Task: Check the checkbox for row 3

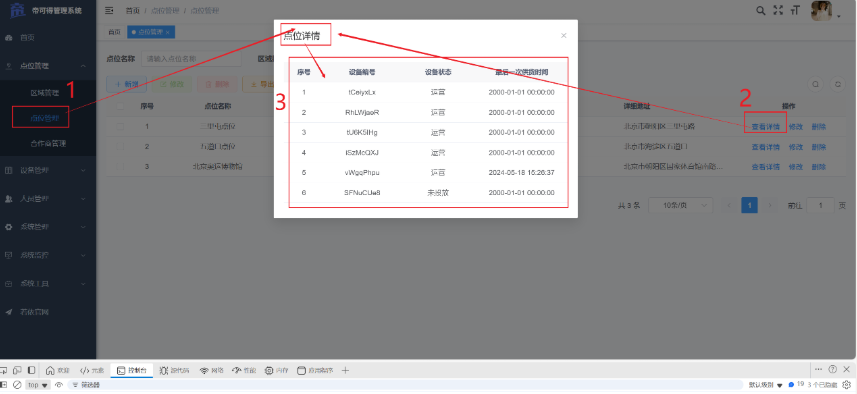Action: 120,166
